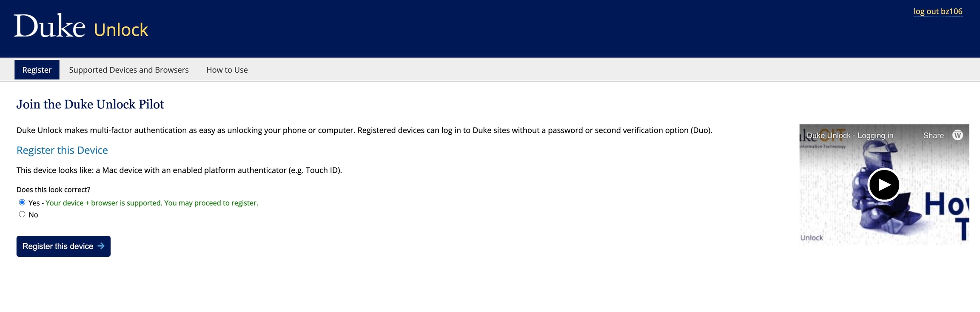980x312 pixels.
Task: Click the Join the Duke Unlock Pilot heading
Action: pos(90,105)
